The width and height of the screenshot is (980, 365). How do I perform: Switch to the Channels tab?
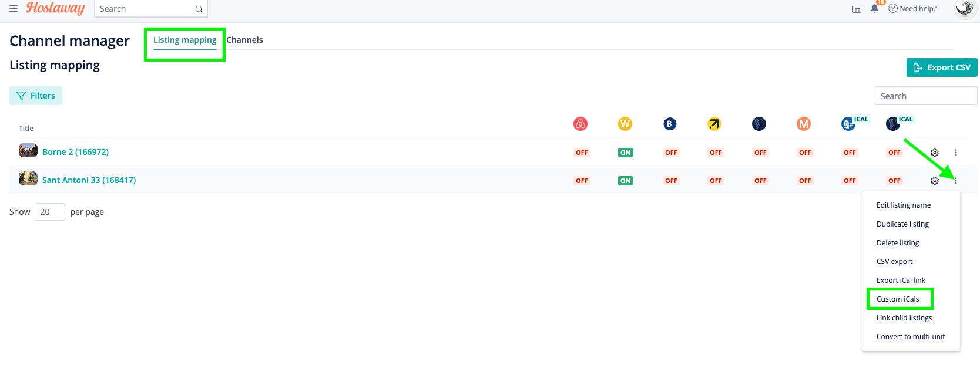pos(244,40)
